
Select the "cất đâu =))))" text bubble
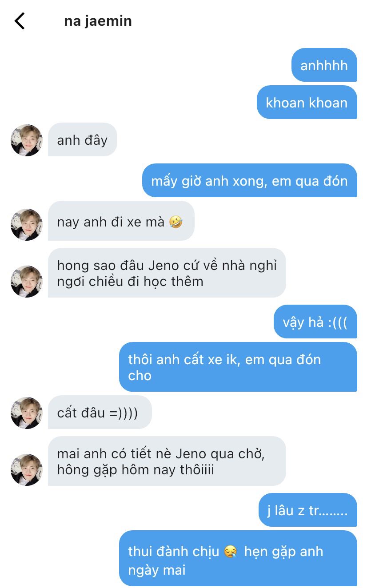[100, 413]
